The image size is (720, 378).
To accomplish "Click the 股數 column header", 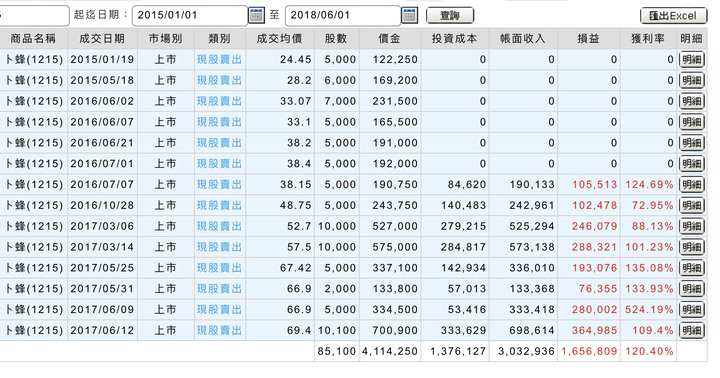I will point(336,39).
